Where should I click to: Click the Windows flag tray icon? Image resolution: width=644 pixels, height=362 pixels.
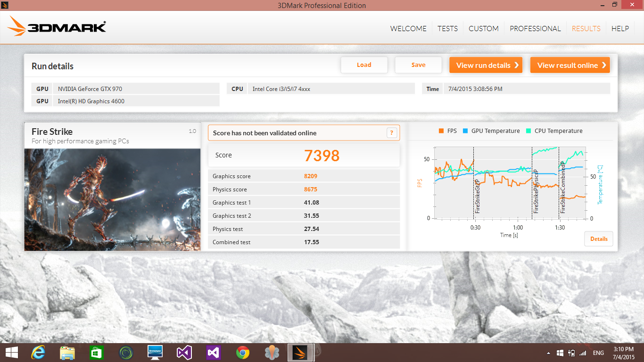[560, 353]
